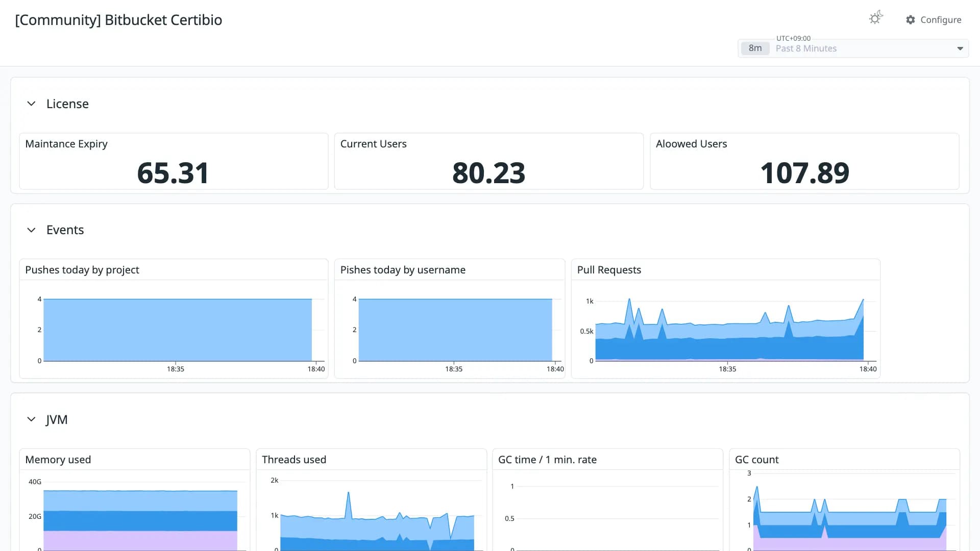This screenshot has height=551, width=980.
Task: Click the time range dropdown caret arrow
Action: [960, 48]
